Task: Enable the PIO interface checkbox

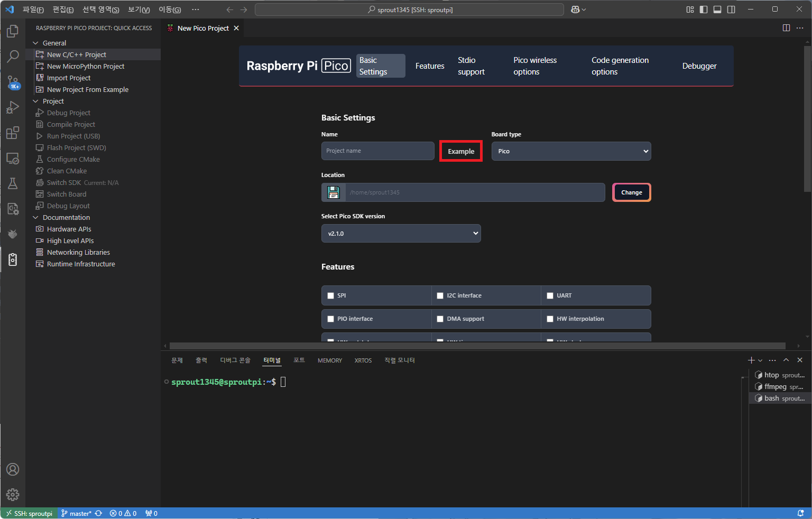Action: [331, 319]
